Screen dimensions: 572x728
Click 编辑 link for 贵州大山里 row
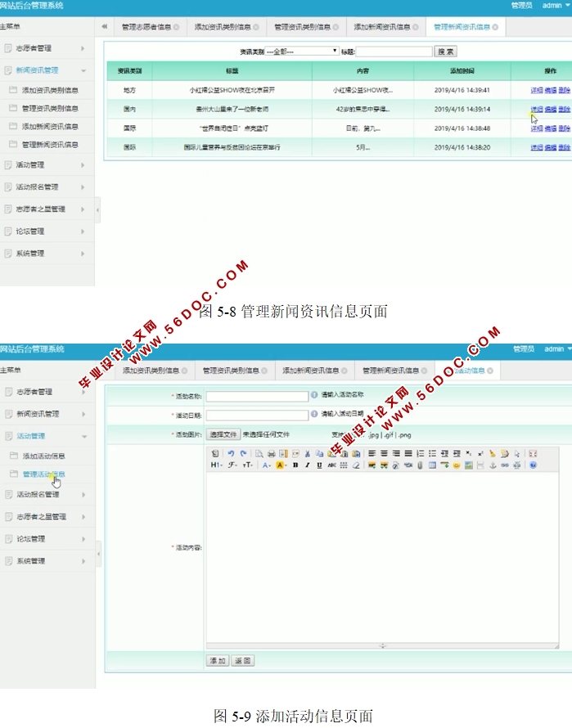pos(551,110)
